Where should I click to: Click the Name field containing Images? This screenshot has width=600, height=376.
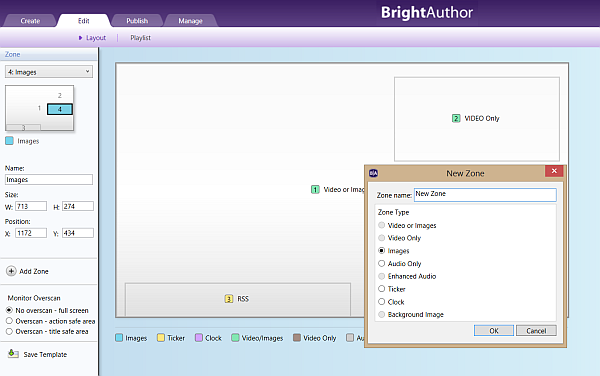[49, 179]
